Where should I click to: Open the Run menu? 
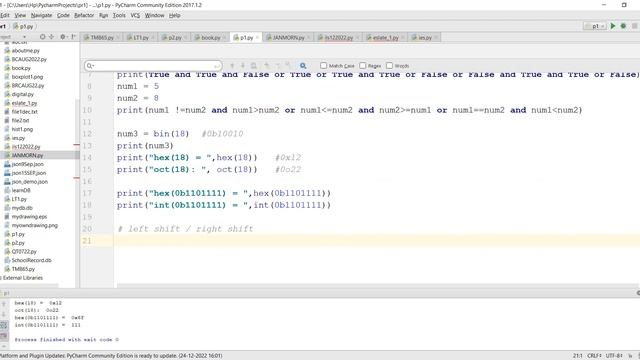tap(104, 15)
